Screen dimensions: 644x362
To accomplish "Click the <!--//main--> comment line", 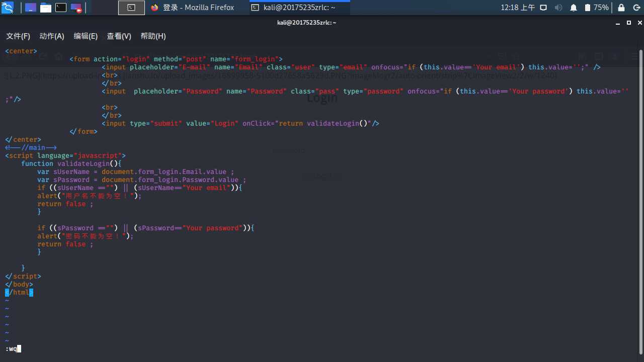I will point(31,147).
